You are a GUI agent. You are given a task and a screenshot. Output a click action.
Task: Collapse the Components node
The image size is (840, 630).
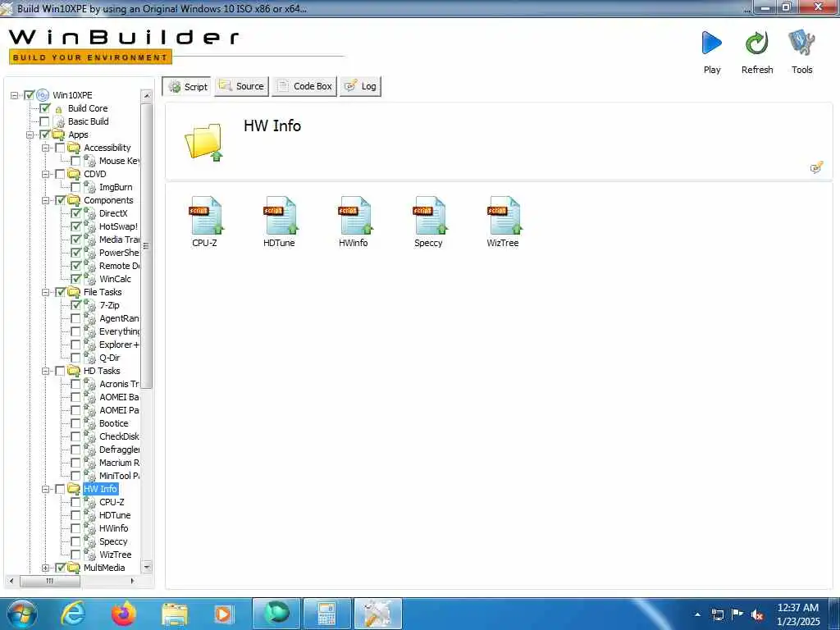[x=46, y=200]
